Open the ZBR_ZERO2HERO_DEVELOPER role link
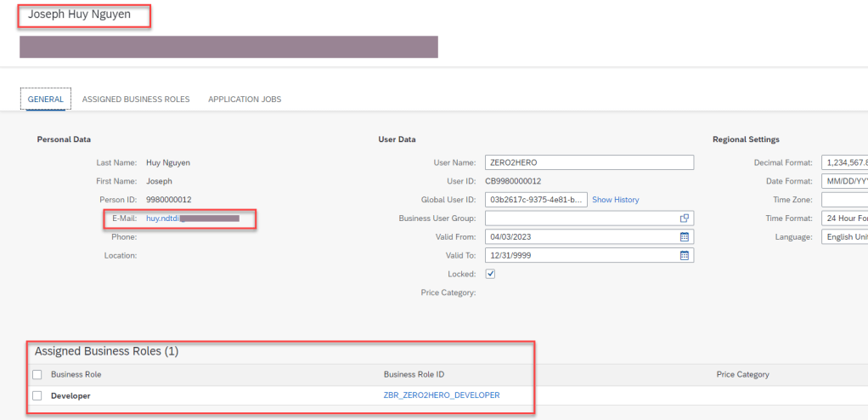 (442, 395)
